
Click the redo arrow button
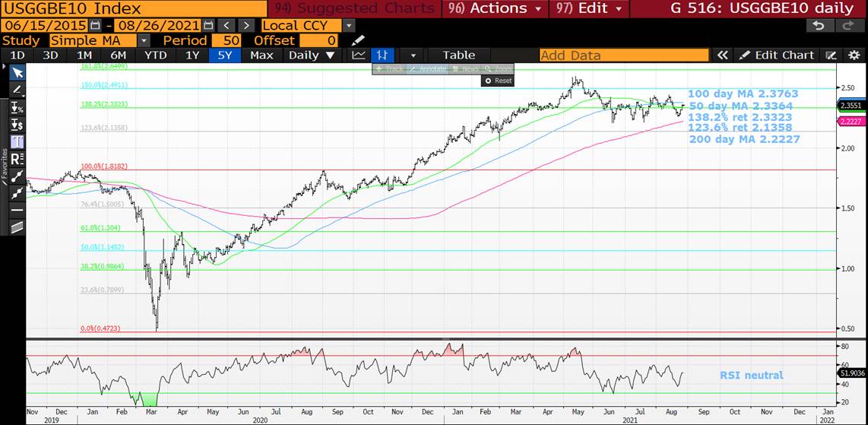pos(847,25)
